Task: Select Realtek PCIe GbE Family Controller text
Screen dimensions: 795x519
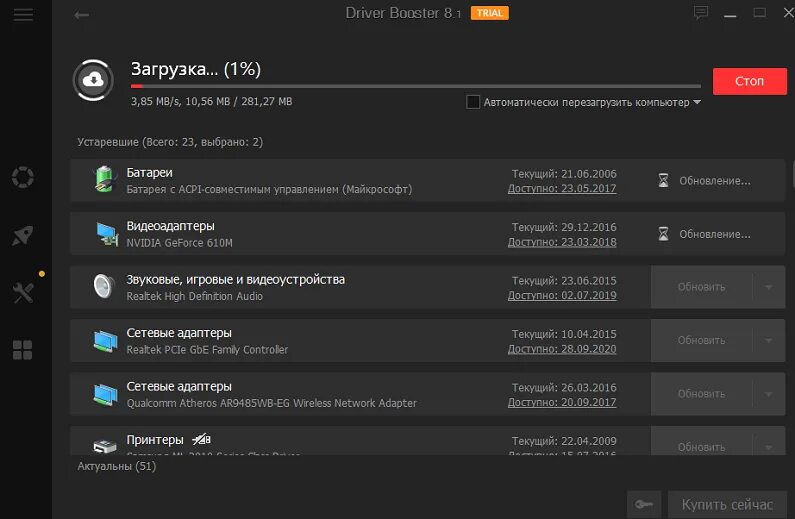Action: pos(207,350)
